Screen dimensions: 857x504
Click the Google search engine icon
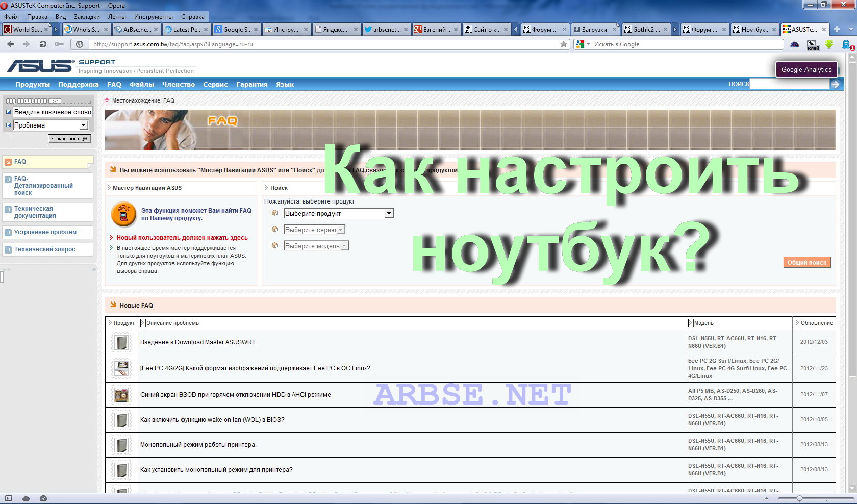pyautogui.click(x=579, y=44)
